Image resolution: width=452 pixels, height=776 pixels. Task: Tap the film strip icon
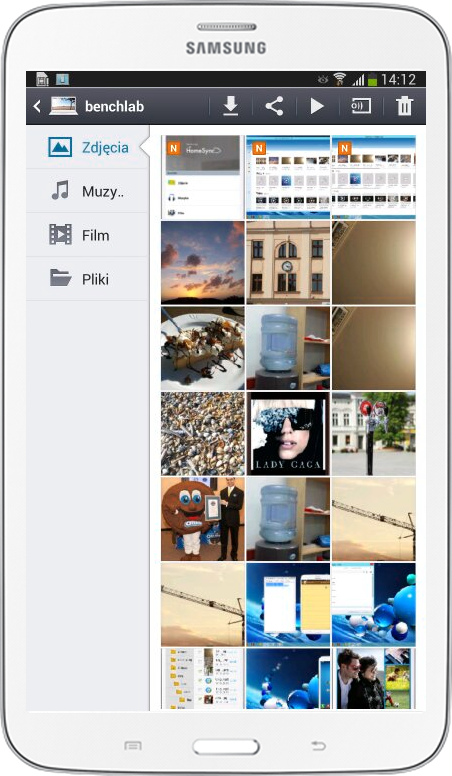coord(60,235)
